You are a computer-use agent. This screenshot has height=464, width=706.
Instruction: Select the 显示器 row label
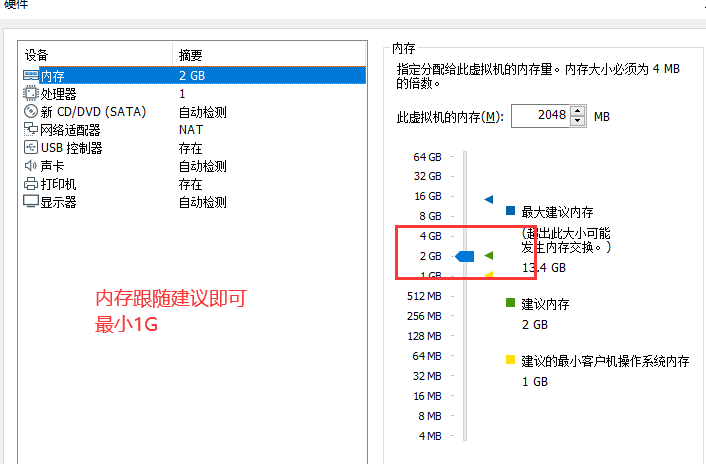(x=59, y=202)
